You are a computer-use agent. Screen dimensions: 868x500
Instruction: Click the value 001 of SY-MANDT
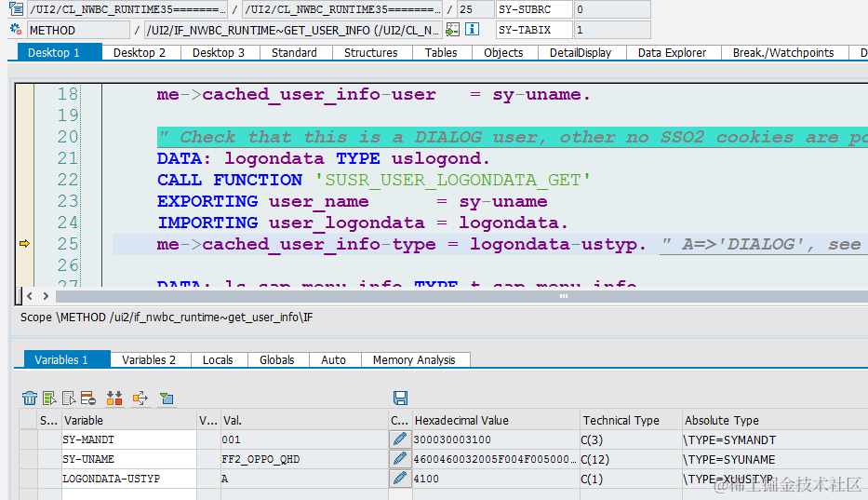[x=231, y=439]
